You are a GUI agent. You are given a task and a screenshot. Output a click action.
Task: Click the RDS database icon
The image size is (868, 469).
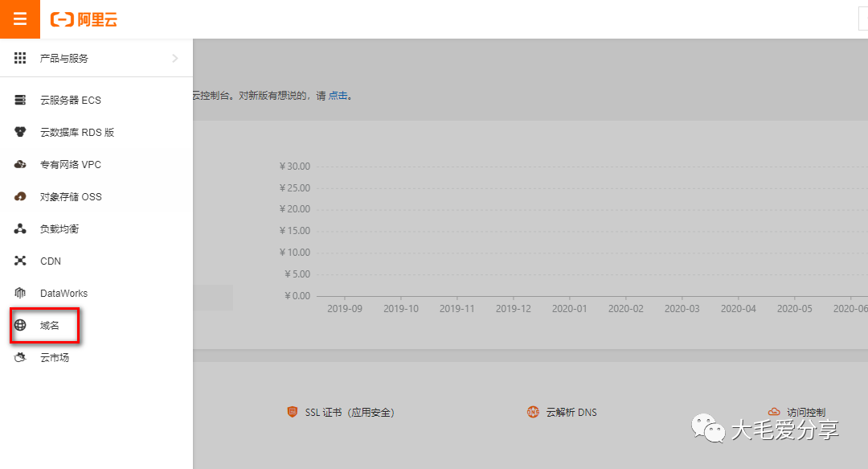point(20,132)
